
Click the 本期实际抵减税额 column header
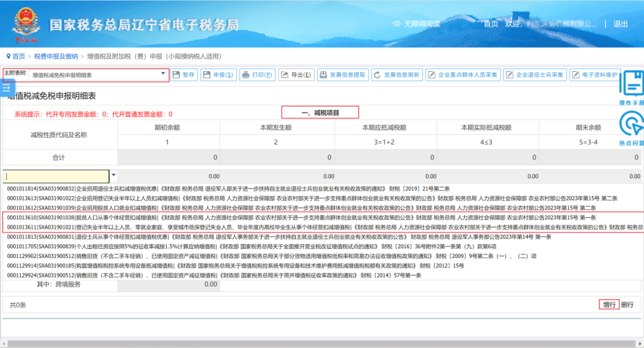point(487,128)
